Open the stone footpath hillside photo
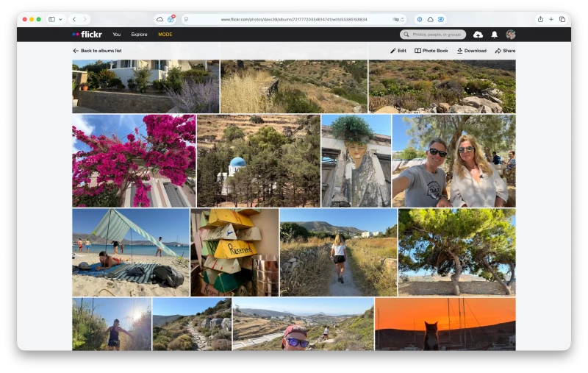Image resolution: width=588 pixels, height=373 pixels. click(192, 324)
